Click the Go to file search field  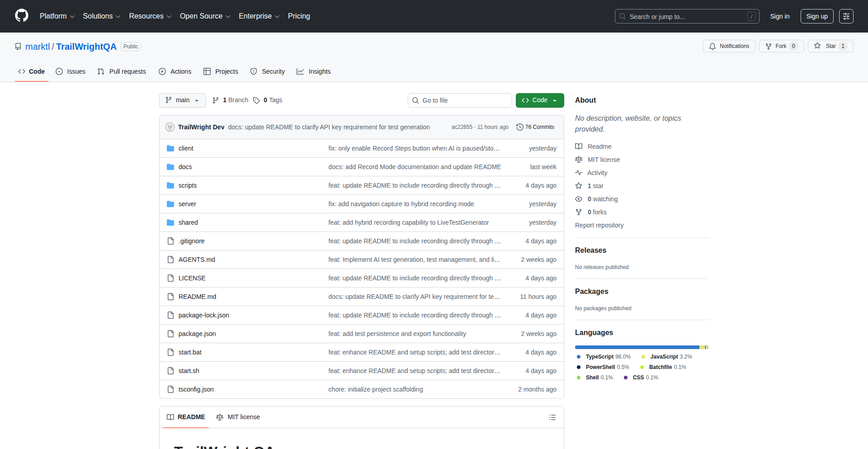pyautogui.click(x=460, y=100)
